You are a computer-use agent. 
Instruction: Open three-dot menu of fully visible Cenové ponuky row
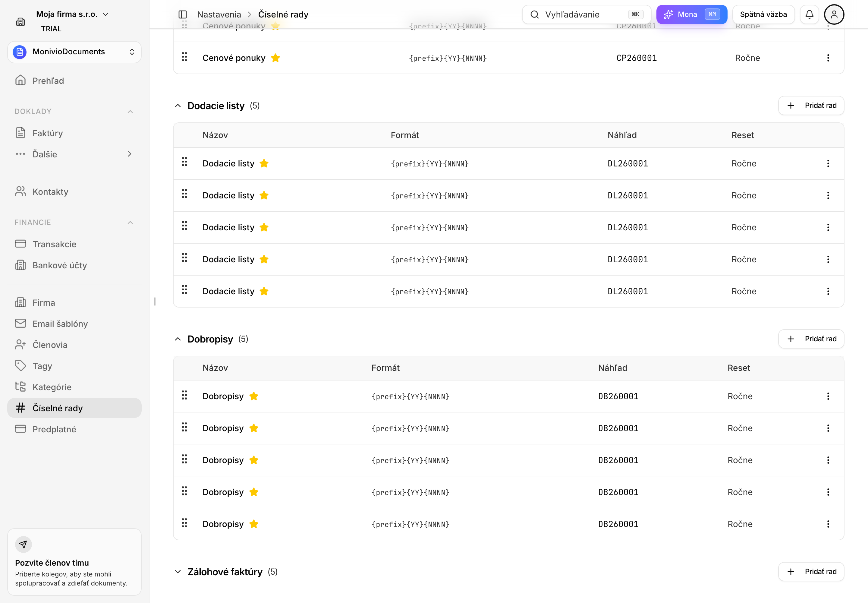pyautogui.click(x=828, y=58)
